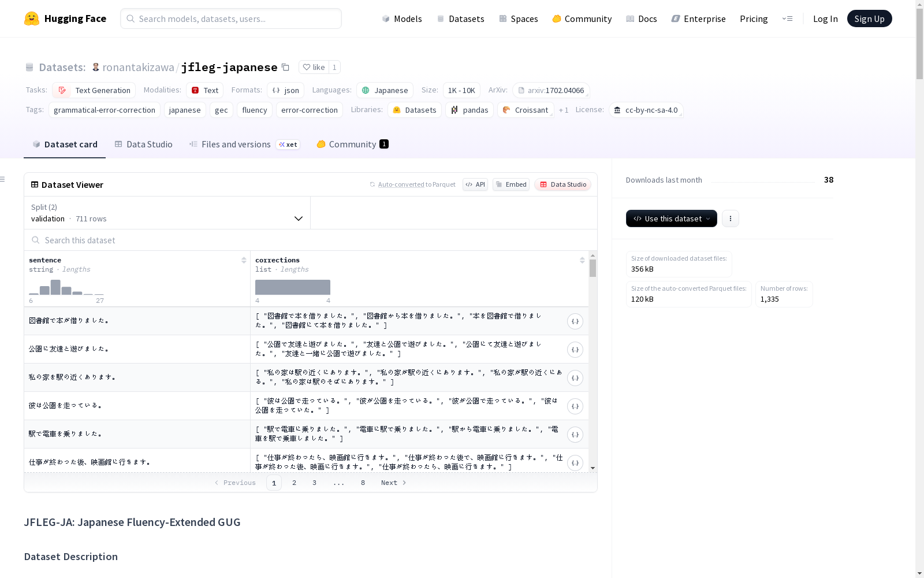
Task: Expand JSON for the 図書館 row
Action: [x=575, y=321]
